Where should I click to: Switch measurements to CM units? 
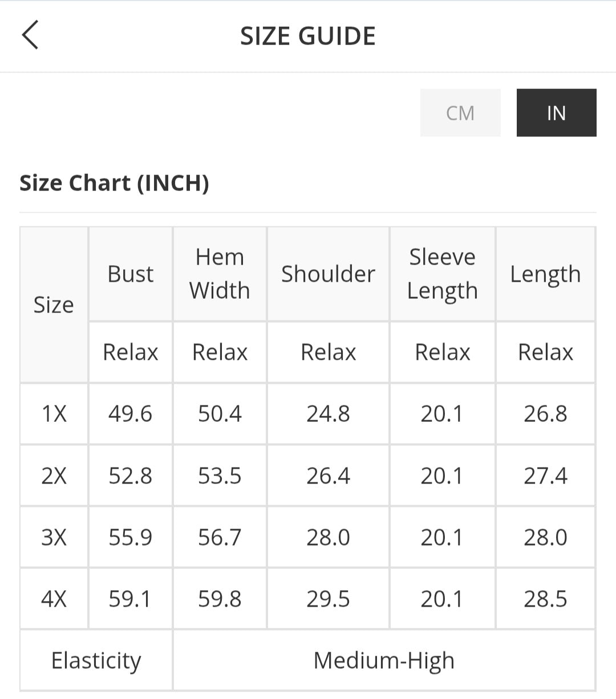(x=460, y=113)
